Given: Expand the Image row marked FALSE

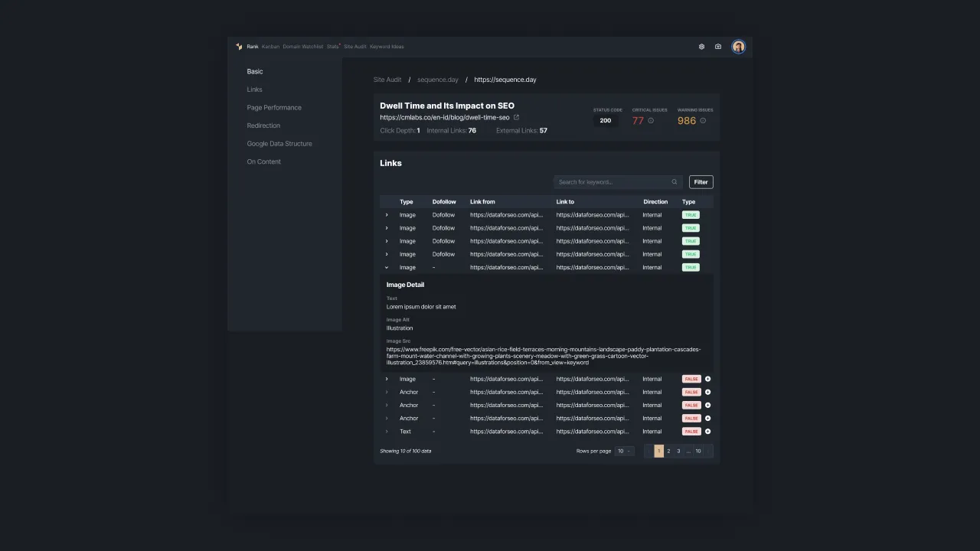Looking at the screenshot, I should (x=387, y=379).
